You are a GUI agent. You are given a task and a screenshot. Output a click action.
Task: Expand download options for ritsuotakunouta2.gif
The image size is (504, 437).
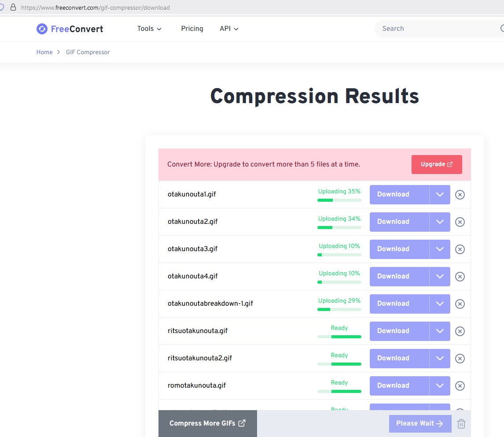pos(440,359)
